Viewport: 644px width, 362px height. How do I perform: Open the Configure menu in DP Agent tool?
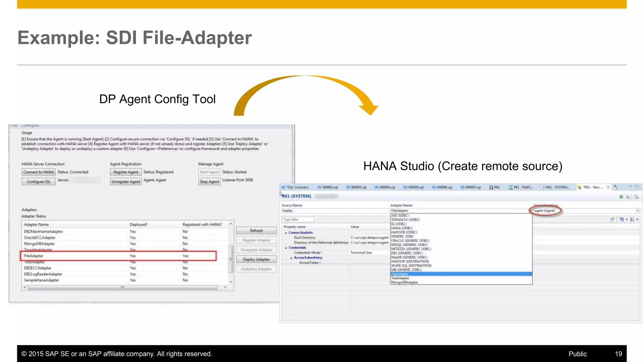(30, 125)
